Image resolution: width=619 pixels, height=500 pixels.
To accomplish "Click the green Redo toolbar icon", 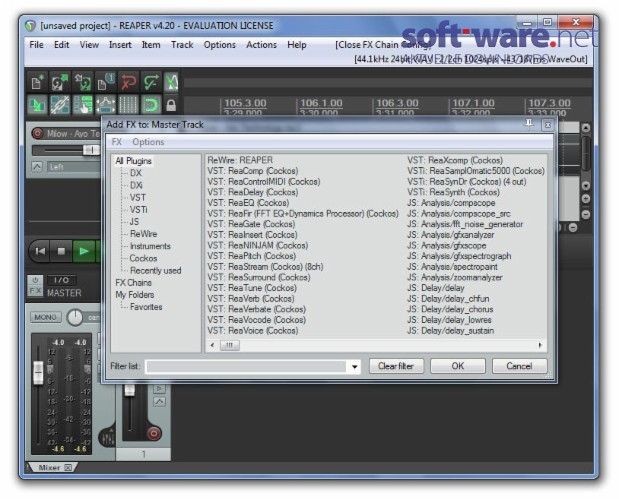I will point(152,82).
